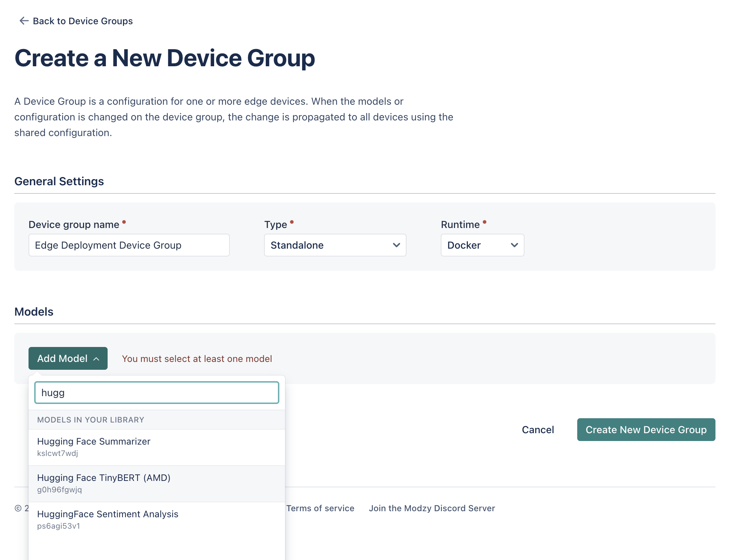
Task: Click the Device group name field
Action: pyautogui.click(x=129, y=245)
